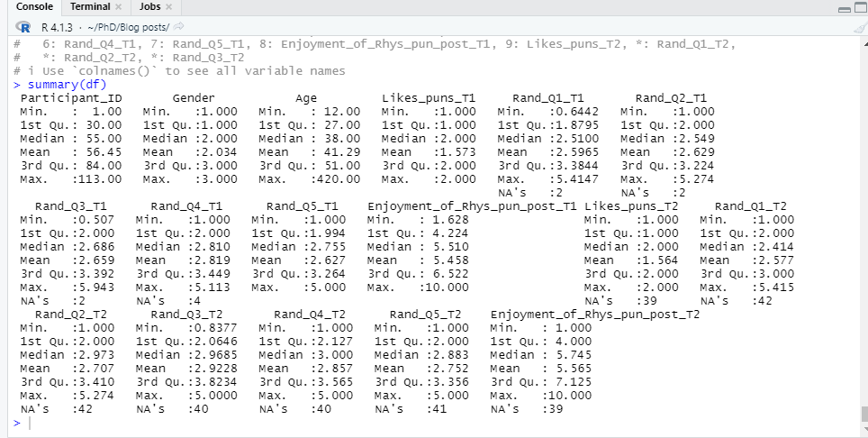Click the Enjoyment_of_Rhys_pun_post_T2 column header
This screenshot has width=868, height=438.
[595, 315]
